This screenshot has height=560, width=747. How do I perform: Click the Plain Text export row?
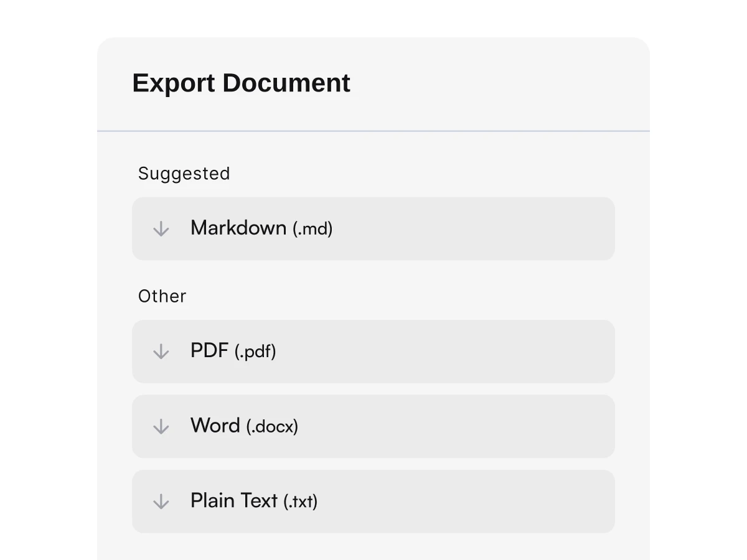pyautogui.click(x=374, y=501)
